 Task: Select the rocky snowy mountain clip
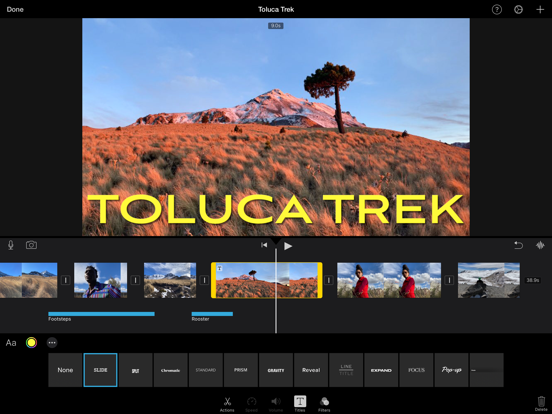[170, 280]
